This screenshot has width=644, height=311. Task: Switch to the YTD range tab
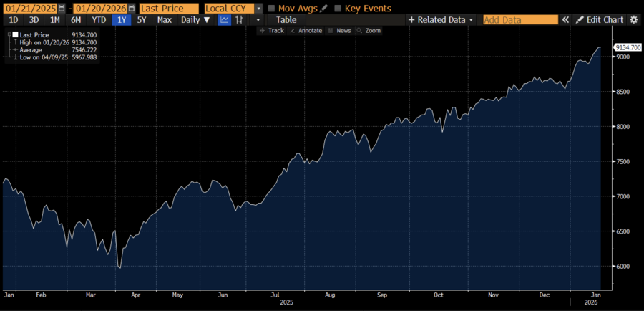[99, 20]
